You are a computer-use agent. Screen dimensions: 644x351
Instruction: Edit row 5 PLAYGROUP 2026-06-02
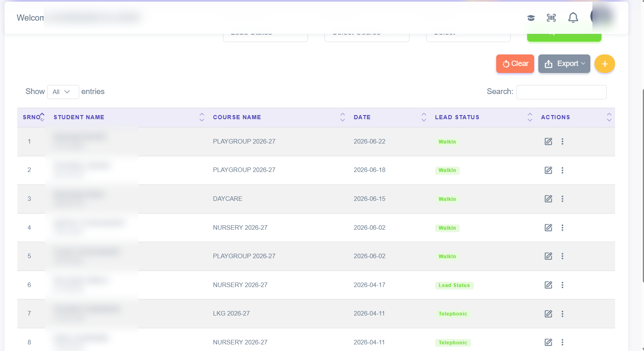tap(548, 256)
